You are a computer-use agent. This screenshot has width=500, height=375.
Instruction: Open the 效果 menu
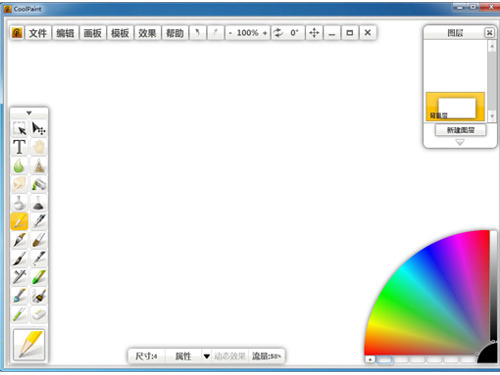147,33
